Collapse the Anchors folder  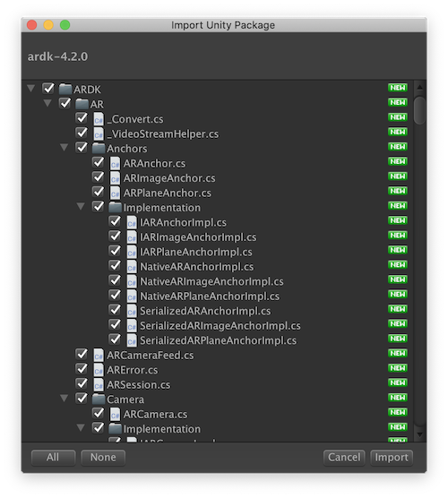pyautogui.click(x=64, y=148)
